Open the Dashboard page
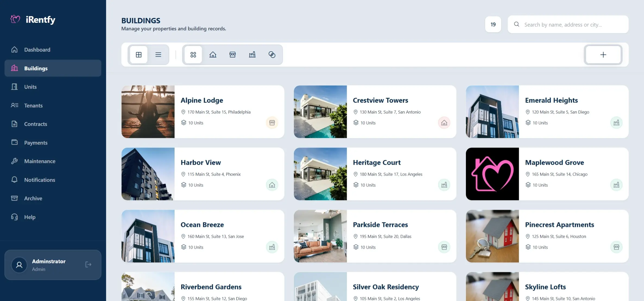 tap(53, 50)
